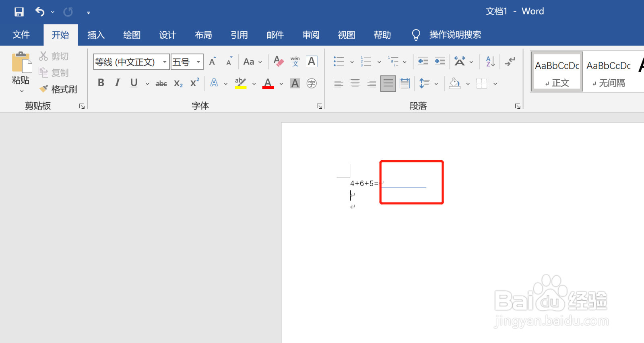Activate the 格式刷 Format Painter
The height and width of the screenshot is (343, 644).
[58, 89]
